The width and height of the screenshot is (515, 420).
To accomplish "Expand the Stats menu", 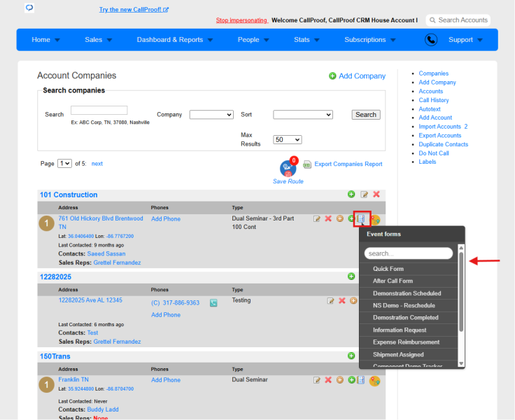I will point(306,40).
